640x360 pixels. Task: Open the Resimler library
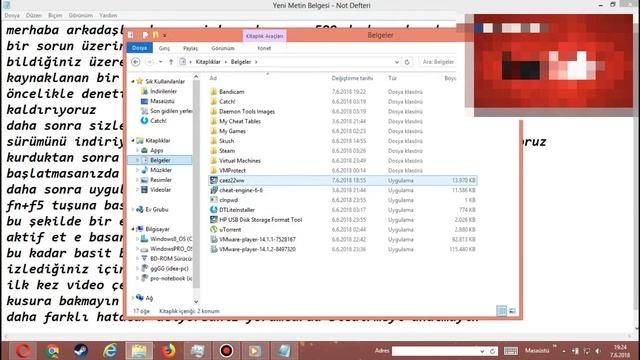click(161, 180)
